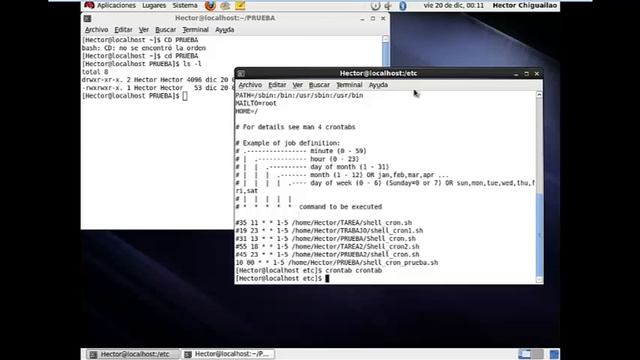Click the "ls -l" command in PRUEBA terminal
This screenshot has width=640, height=360.
click(192, 64)
